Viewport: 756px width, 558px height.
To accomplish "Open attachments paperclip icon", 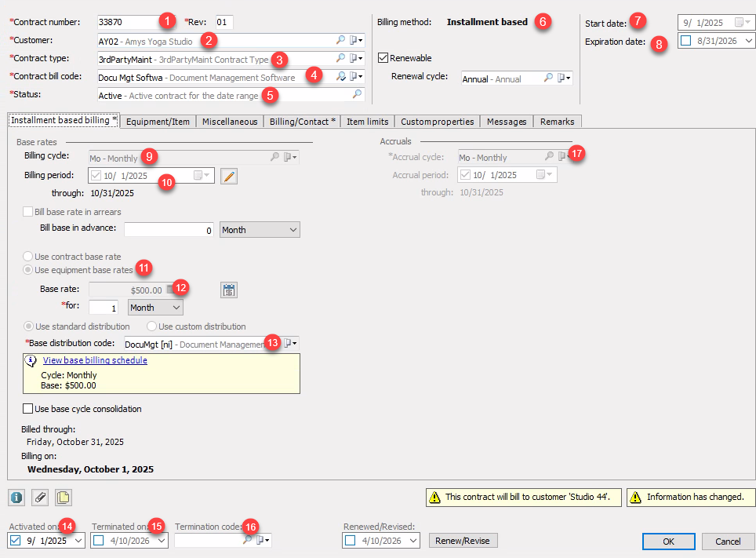I will 40,498.
